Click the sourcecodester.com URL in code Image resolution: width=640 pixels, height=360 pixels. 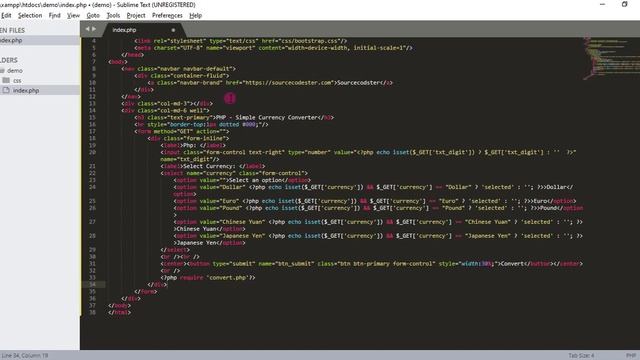[288, 82]
